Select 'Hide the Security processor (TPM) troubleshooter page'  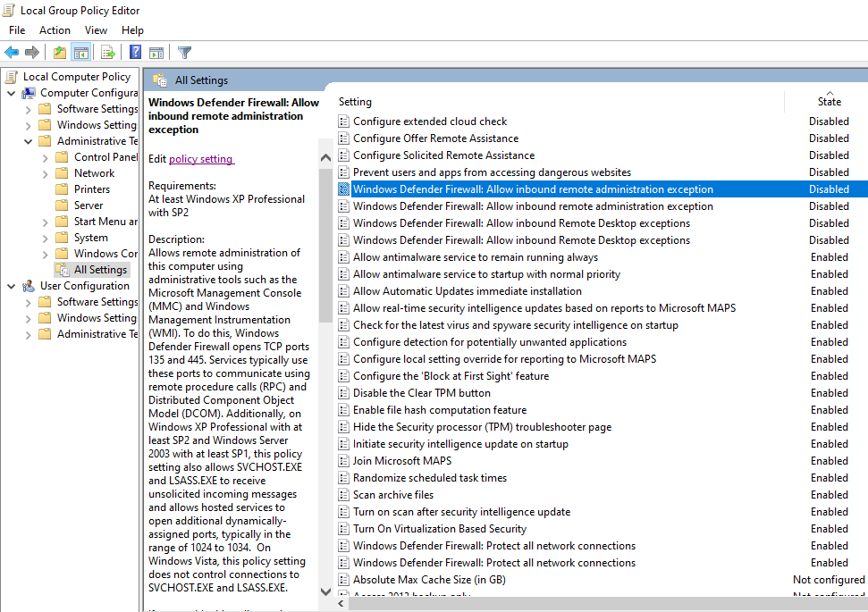click(x=602, y=427)
